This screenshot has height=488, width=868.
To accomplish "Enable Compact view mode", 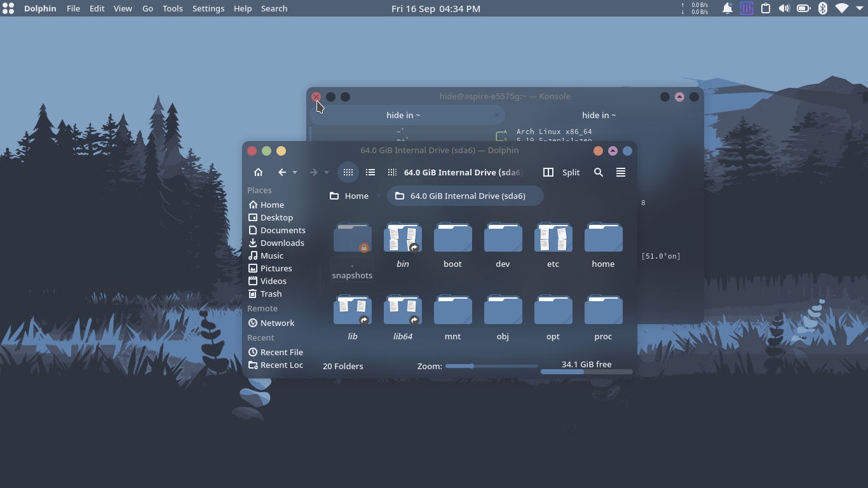I will (x=391, y=172).
